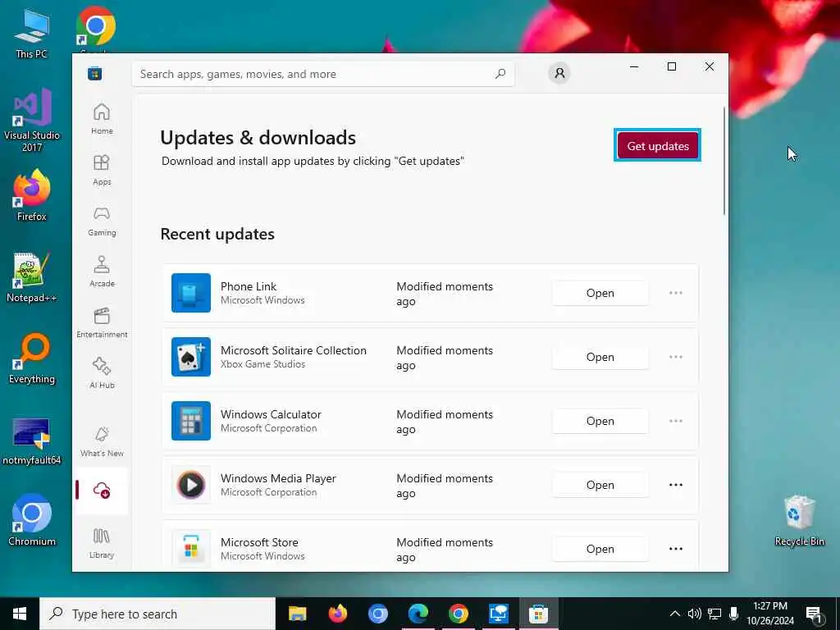The width and height of the screenshot is (840, 630).
Task: Click Microsoft Store taskbar icon
Action: coord(538,614)
